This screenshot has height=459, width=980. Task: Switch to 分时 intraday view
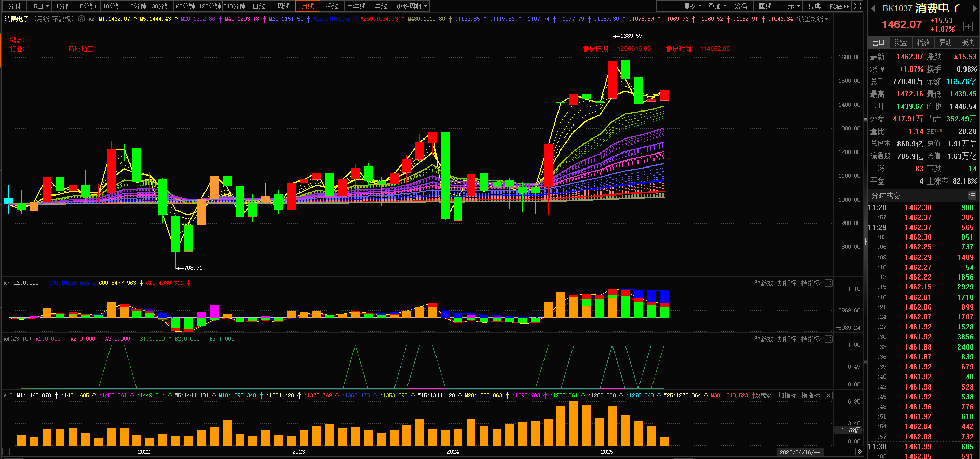15,6
